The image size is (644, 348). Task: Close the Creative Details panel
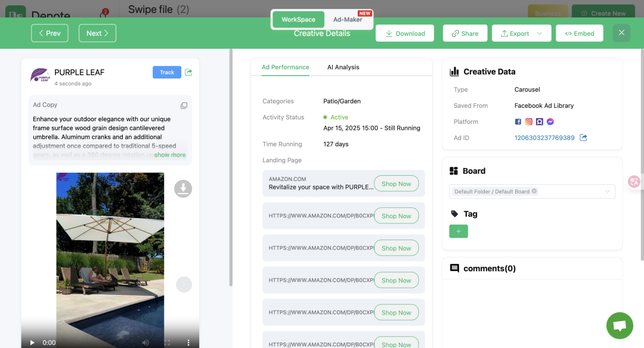[x=621, y=33]
